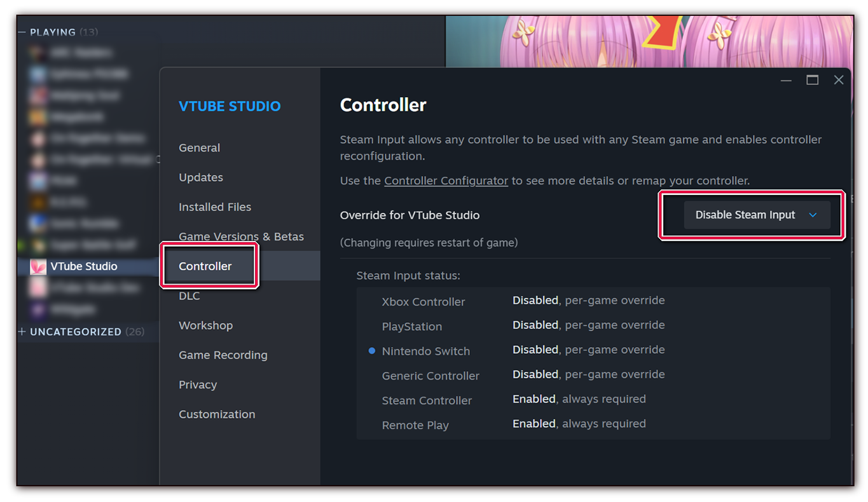This screenshot has height=502, width=868.
Task: Select the Nintendo Switch controller row
Action: 426,351
